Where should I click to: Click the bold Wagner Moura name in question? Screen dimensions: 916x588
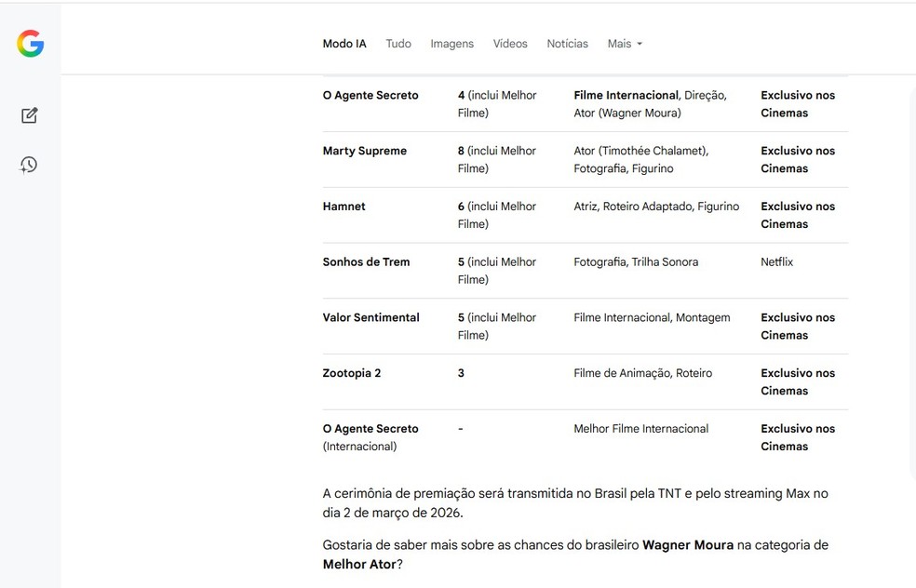pos(688,545)
